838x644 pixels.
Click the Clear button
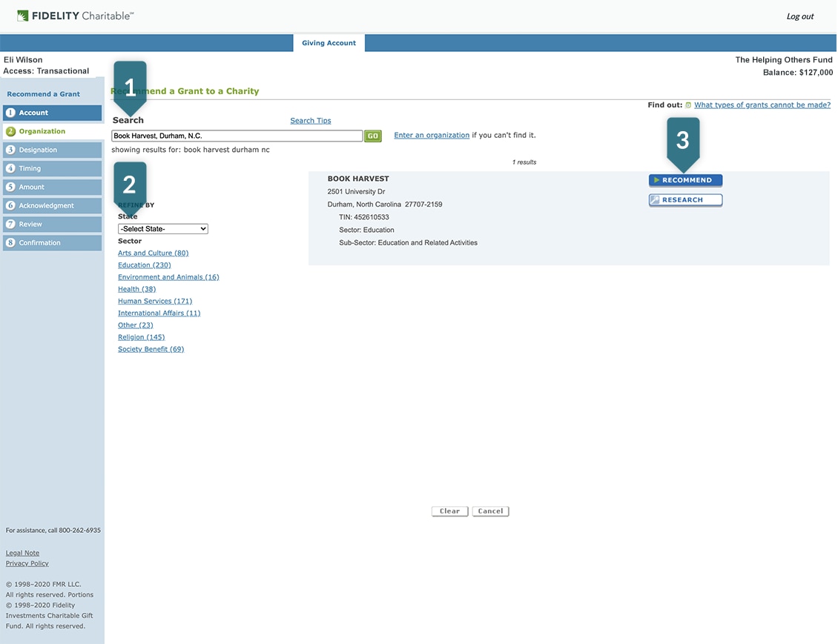coord(449,511)
